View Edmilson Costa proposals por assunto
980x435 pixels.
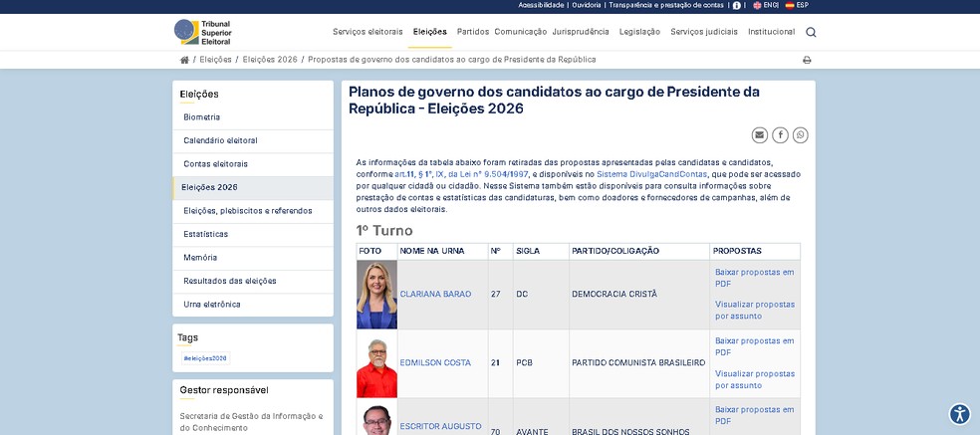pos(755,380)
